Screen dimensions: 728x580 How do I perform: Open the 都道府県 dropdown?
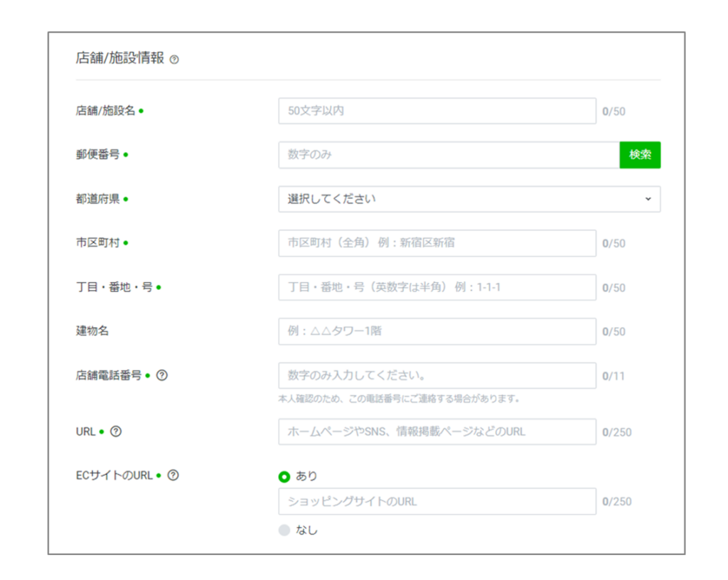469,199
